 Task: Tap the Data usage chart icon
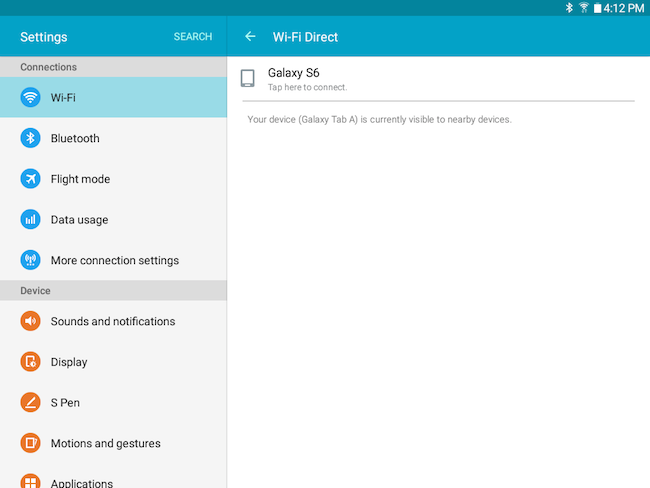[30, 219]
